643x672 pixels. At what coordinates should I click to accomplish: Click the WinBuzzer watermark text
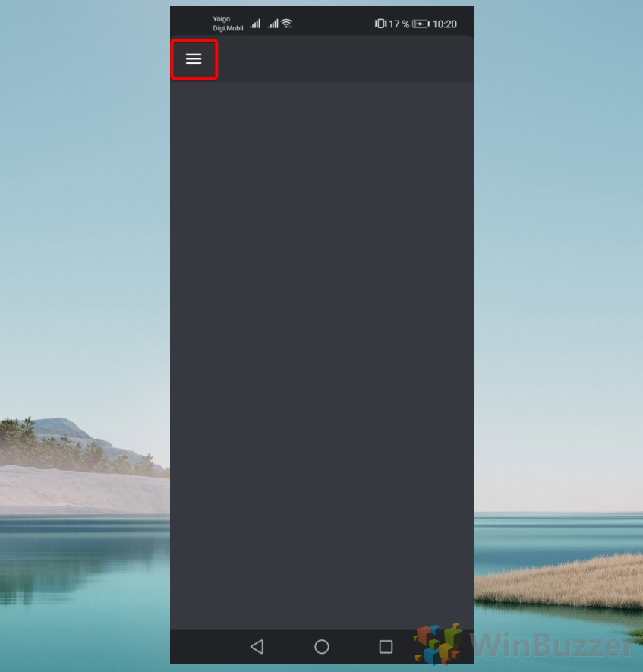(553, 645)
